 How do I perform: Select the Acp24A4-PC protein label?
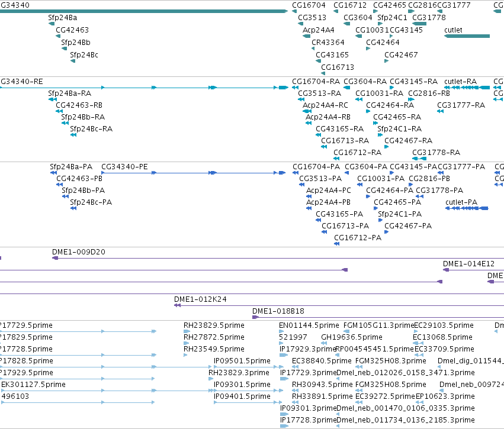(329, 191)
